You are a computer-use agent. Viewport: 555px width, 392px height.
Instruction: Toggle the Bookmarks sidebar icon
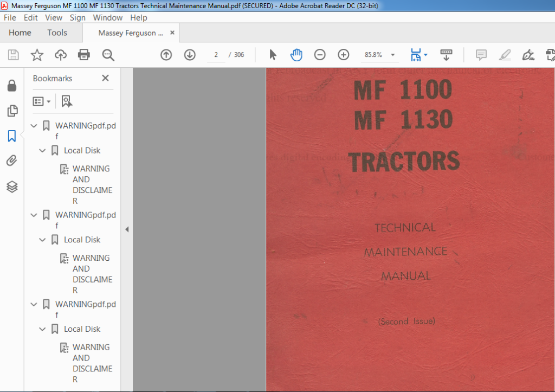(x=12, y=136)
